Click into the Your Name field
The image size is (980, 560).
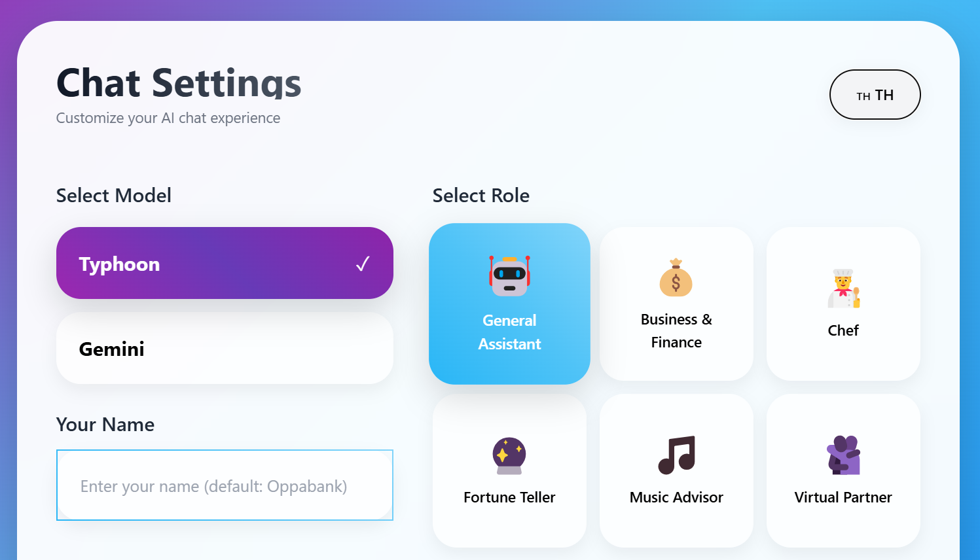(225, 485)
